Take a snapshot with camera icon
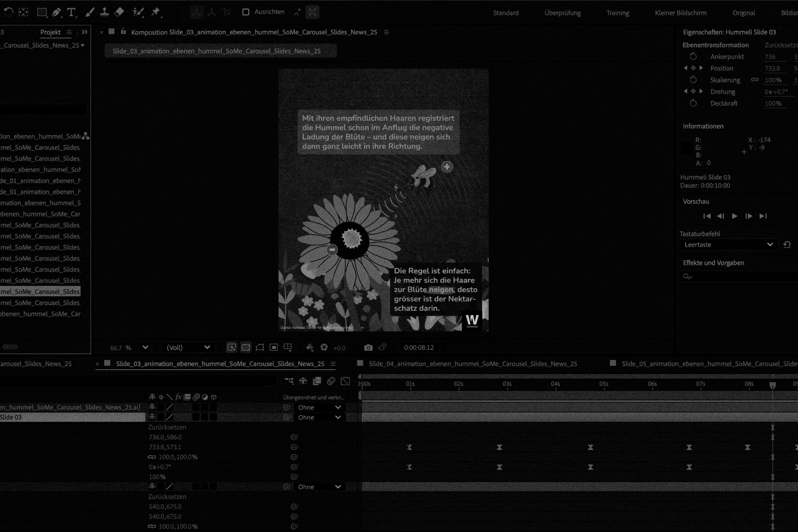The width and height of the screenshot is (798, 532). click(368, 347)
